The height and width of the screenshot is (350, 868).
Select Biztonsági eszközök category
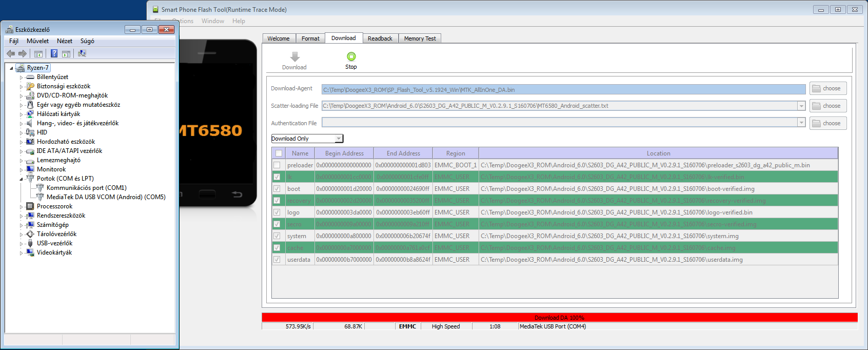64,86
